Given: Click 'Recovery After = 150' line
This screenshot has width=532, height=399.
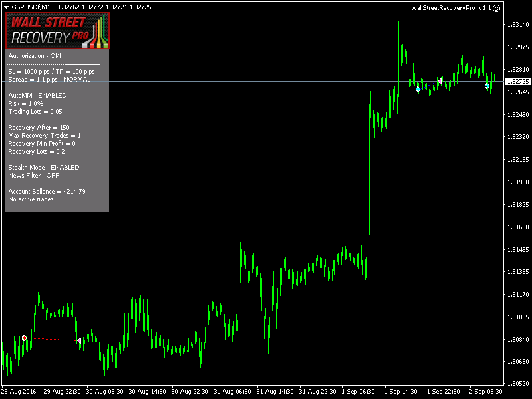Looking at the screenshot, I should (x=39, y=128).
